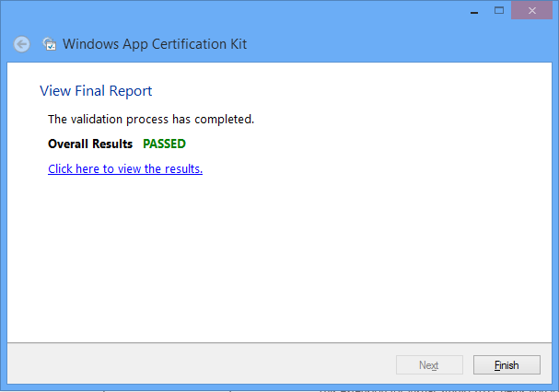
Task: Click the View Final Report heading
Action: [96, 91]
